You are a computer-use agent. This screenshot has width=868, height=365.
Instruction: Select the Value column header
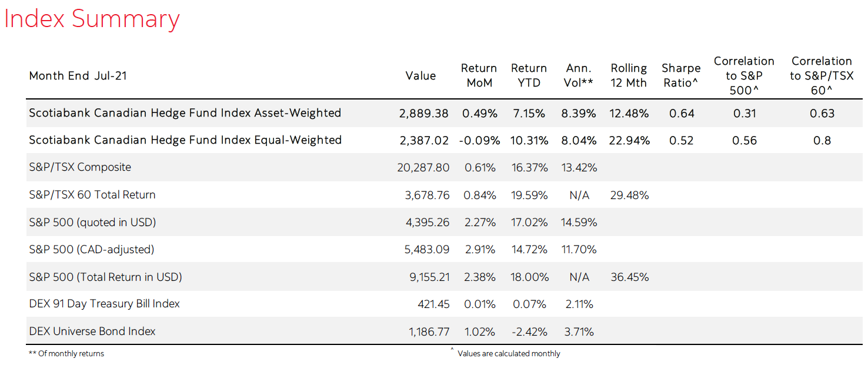420,76
